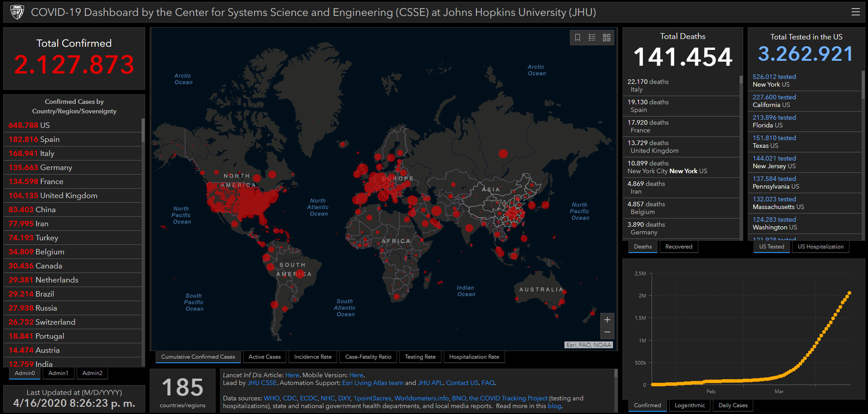The image size is (868, 414).
Task: Switch to the Recovered tab
Action: pyautogui.click(x=678, y=247)
